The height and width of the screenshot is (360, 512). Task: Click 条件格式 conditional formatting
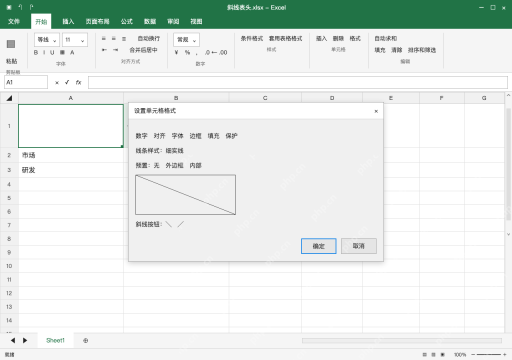click(x=252, y=39)
